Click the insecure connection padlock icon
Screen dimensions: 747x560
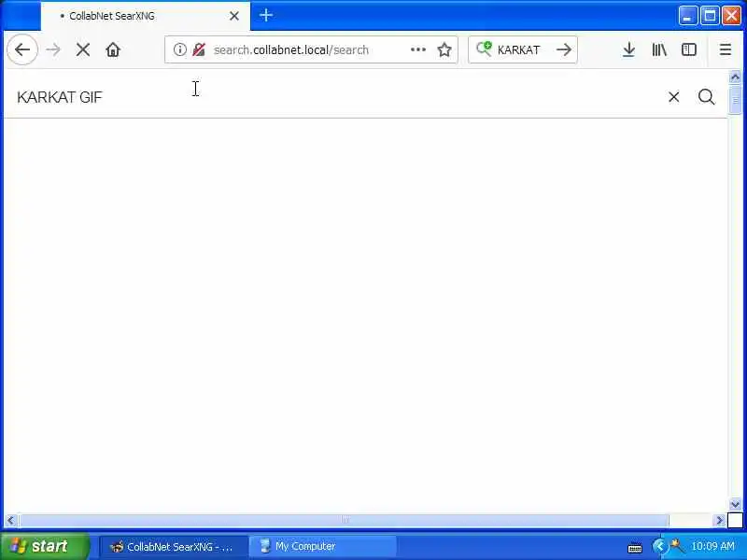tap(199, 49)
